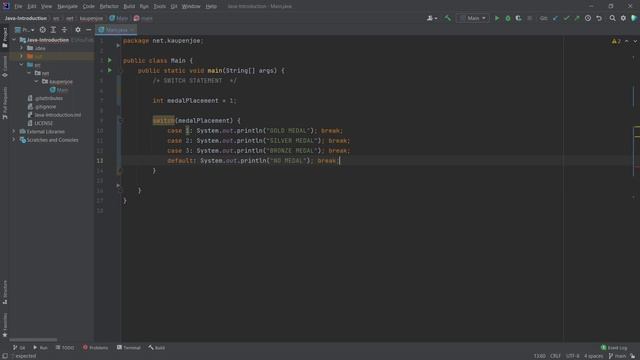Open the Terminal tool window button

pos(129,348)
